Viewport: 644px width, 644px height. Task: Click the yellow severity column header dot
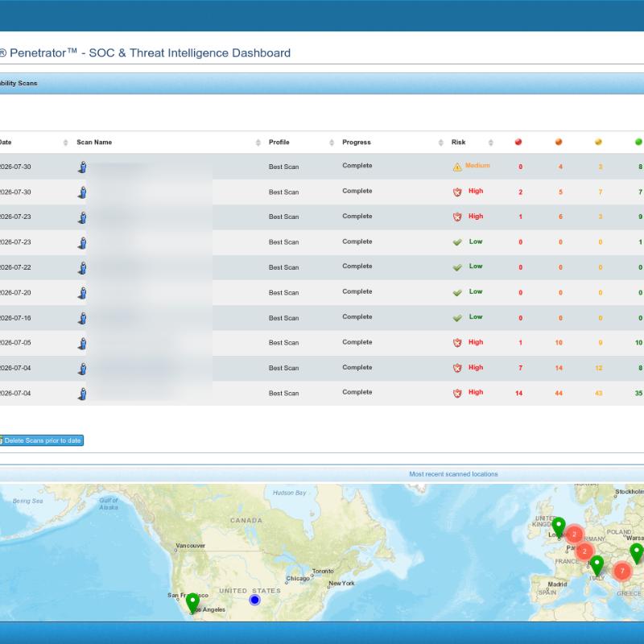coord(598,142)
